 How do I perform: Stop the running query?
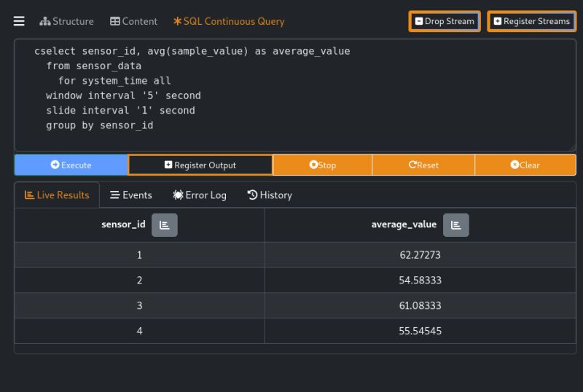322,165
